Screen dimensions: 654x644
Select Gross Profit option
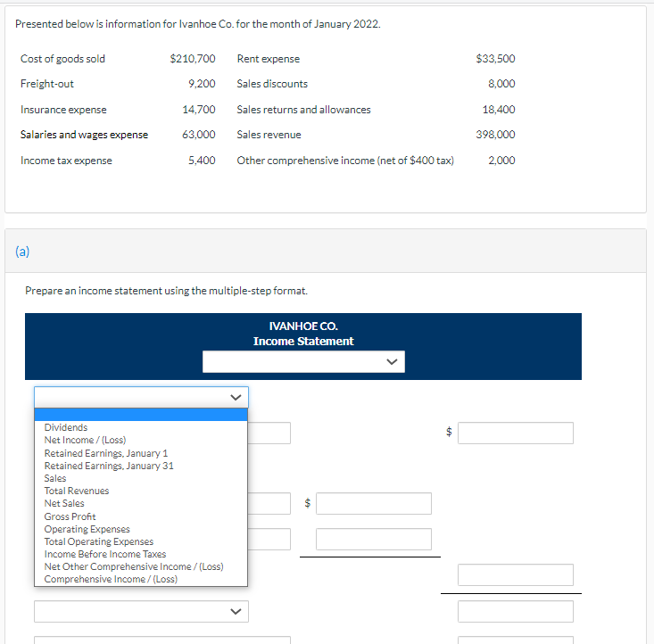[x=70, y=516]
